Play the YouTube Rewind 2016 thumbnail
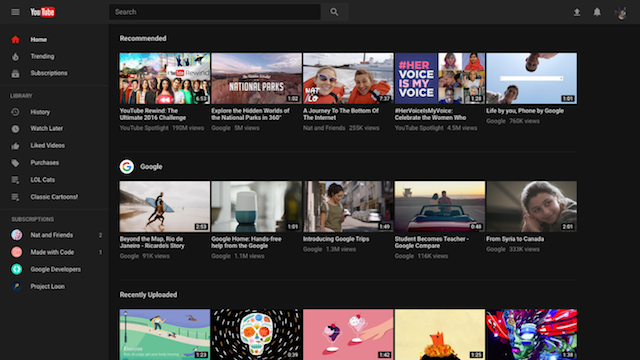The image size is (640, 360). (x=164, y=78)
